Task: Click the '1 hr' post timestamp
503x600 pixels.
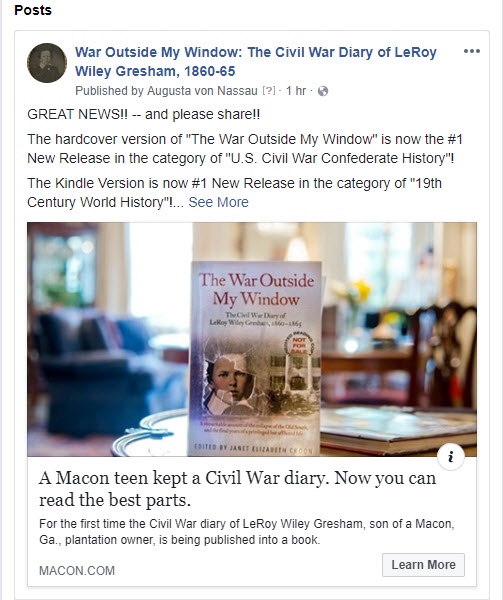Action: (296, 91)
